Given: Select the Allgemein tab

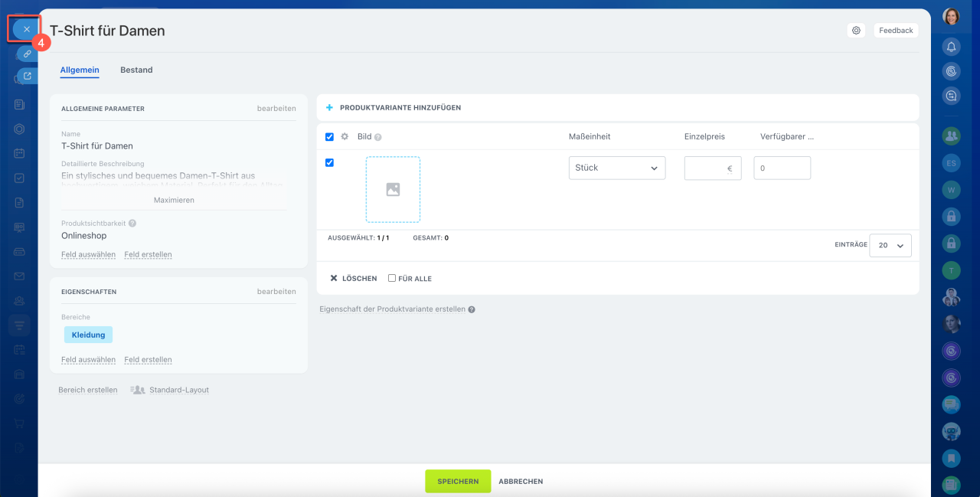Looking at the screenshot, I should coord(80,70).
